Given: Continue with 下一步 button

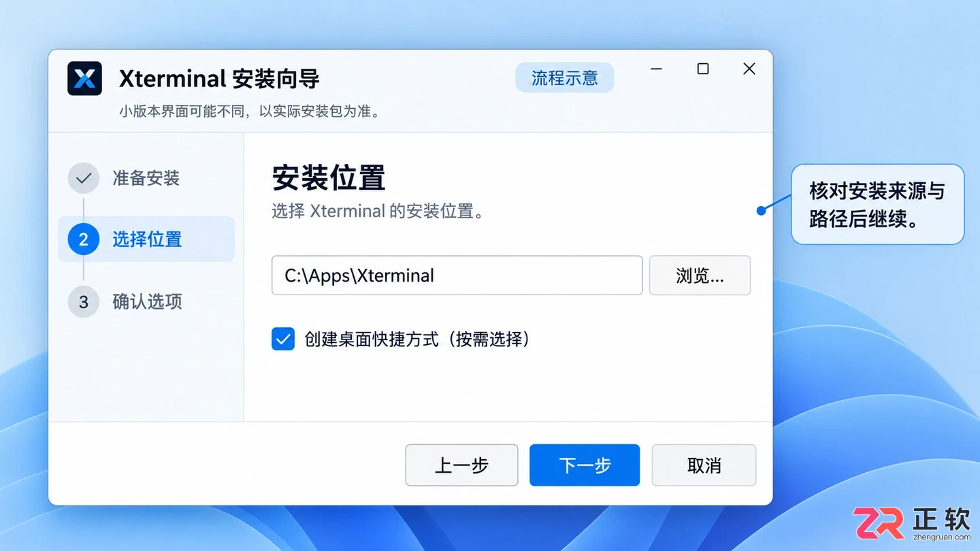Looking at the screenshot, I should pos(585,465).
